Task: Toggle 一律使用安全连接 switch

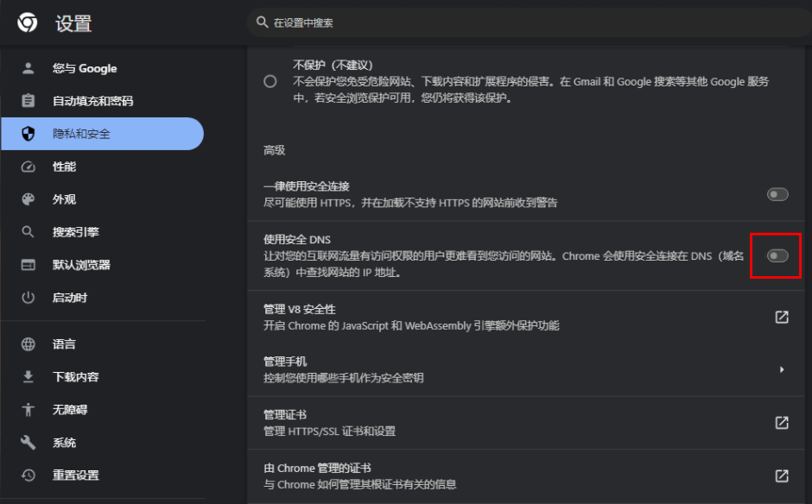Action: pos(777,194)
